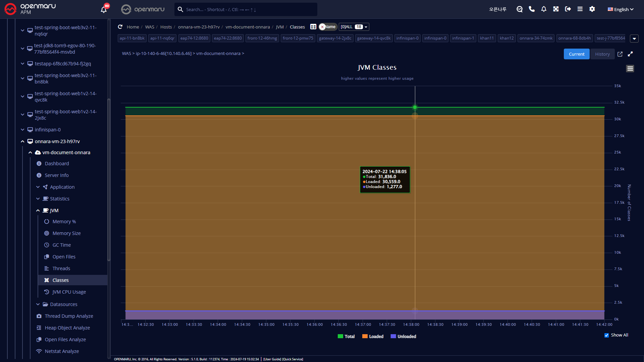The image size is (644, 362).
Task: Open the User Guide link in the footer
Action: coord(272,359)
